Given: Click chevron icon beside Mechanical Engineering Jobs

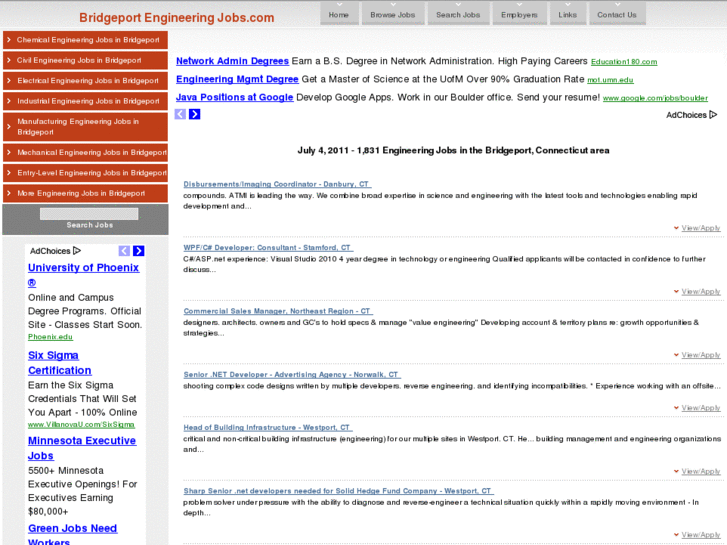Looking at the screenshot, I should 9,153.
